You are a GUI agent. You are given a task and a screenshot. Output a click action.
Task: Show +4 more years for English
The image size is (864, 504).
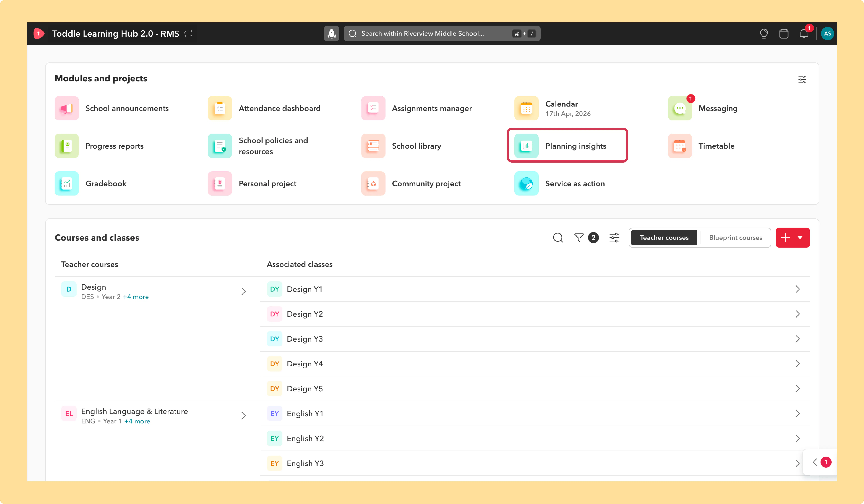pos(137,421)
